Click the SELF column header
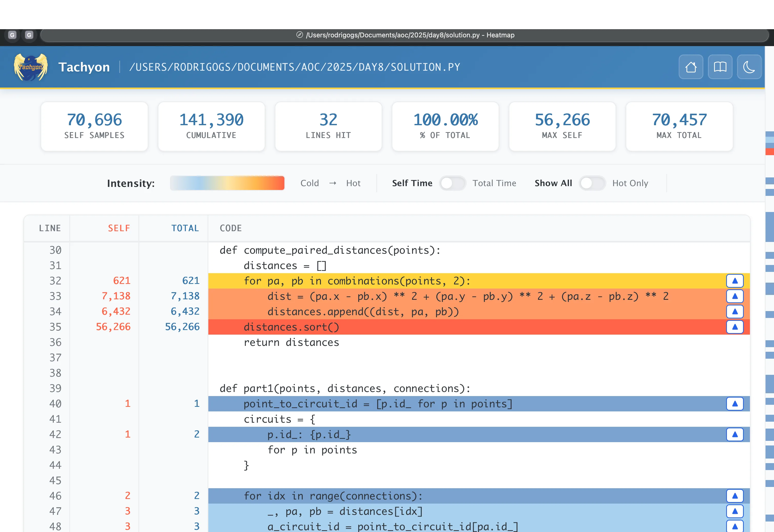 pos(119,228)
